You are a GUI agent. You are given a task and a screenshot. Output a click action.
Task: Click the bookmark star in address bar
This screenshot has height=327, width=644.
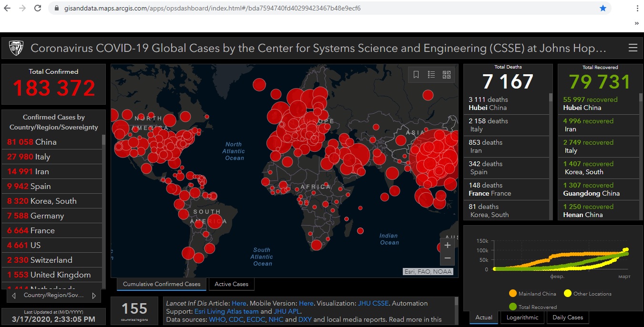tap(603, 8)
